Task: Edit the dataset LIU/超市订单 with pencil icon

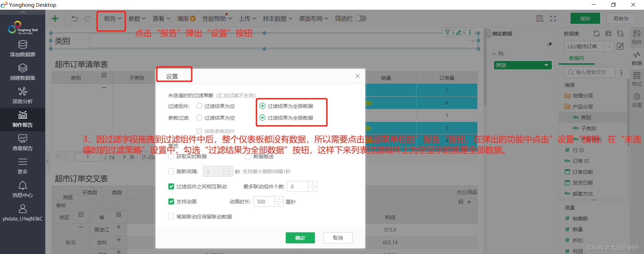Action: 620,46
